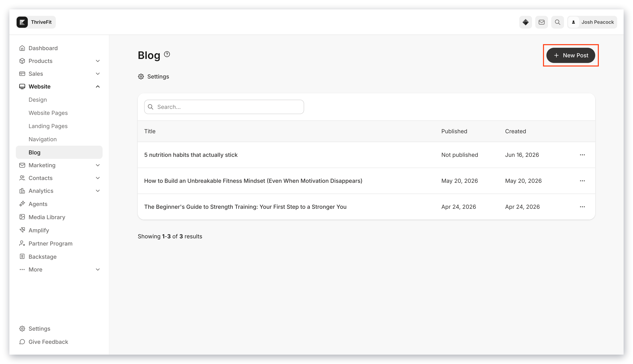Open Media Library label in sidebar
The image size is (633, 364).
47,217
